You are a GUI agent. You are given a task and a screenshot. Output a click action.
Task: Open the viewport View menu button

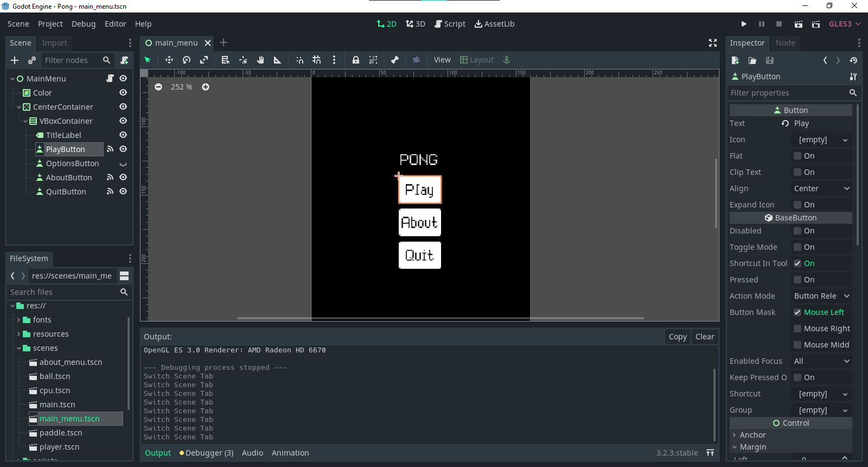(442, 60)
